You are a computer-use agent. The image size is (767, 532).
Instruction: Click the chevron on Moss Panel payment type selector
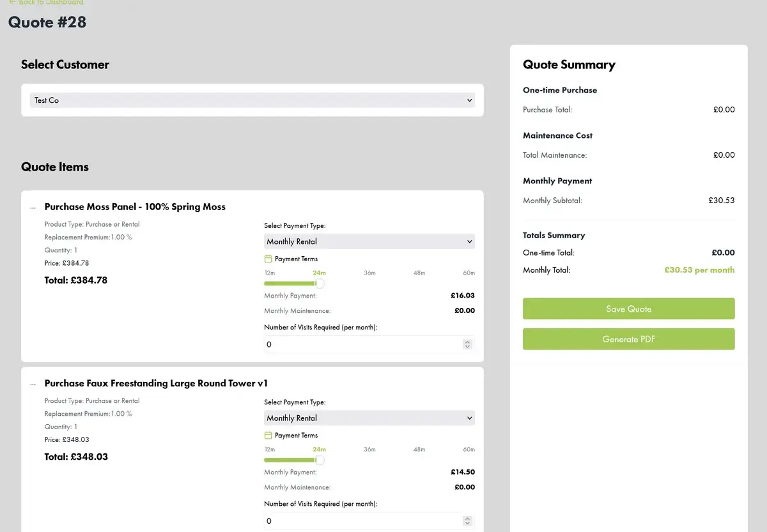click(469, 241)
